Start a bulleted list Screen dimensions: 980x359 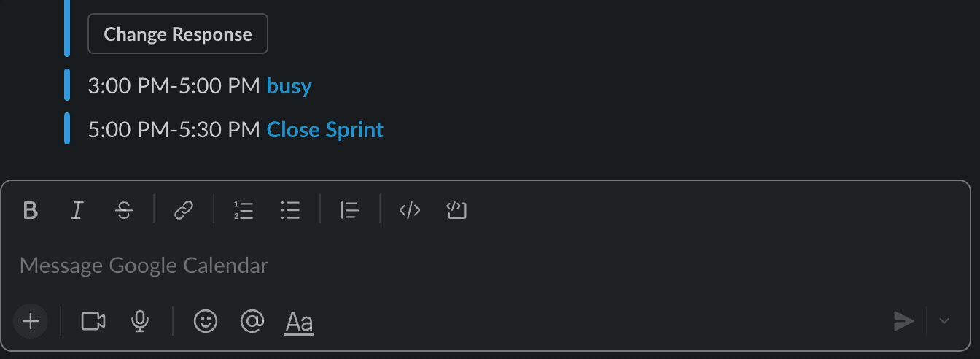pyautogui.click(x=290, y=211)
